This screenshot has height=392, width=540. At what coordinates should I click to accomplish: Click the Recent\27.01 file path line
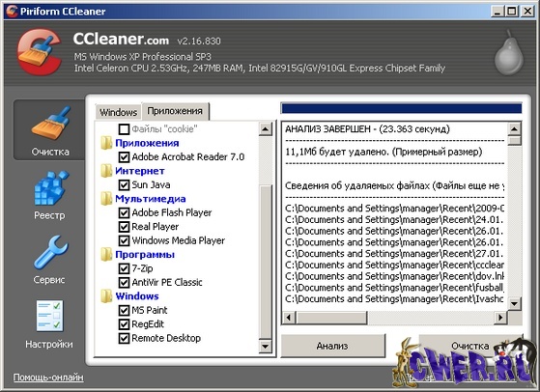coord(395,254)
